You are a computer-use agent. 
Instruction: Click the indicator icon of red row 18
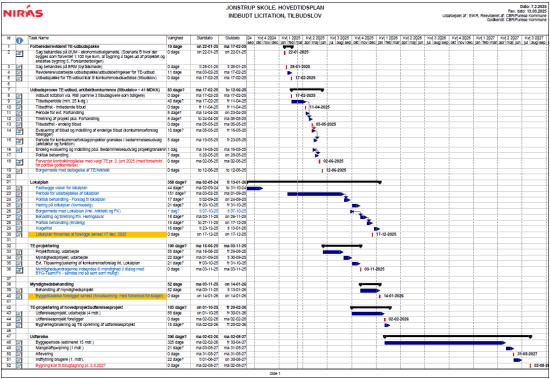(x=19, y=162)
